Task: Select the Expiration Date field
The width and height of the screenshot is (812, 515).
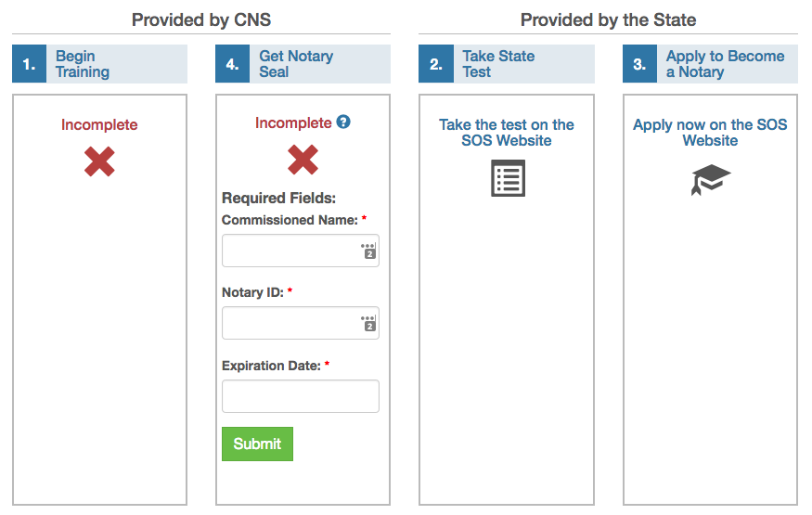Action: click(x=300, y=396)
